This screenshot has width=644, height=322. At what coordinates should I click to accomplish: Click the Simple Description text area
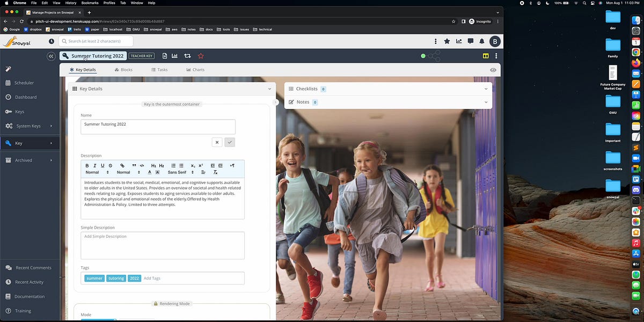coord(163,245)
